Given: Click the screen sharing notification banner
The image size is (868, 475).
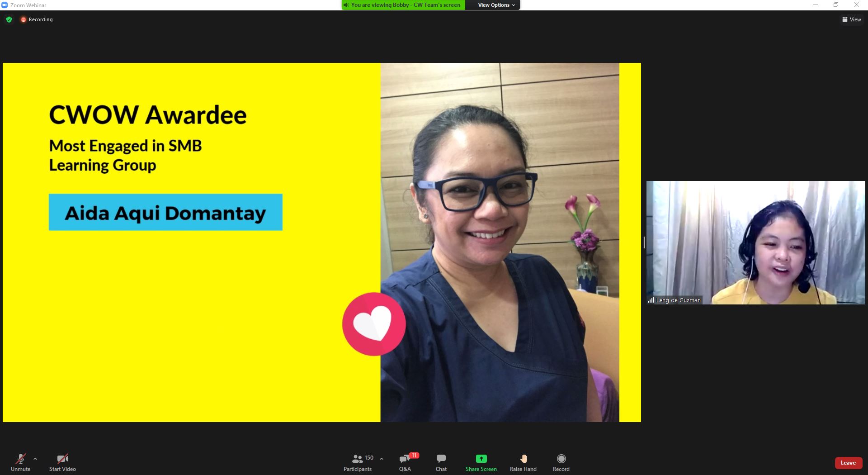Looking at the screenshot, I should pos(403,5).
